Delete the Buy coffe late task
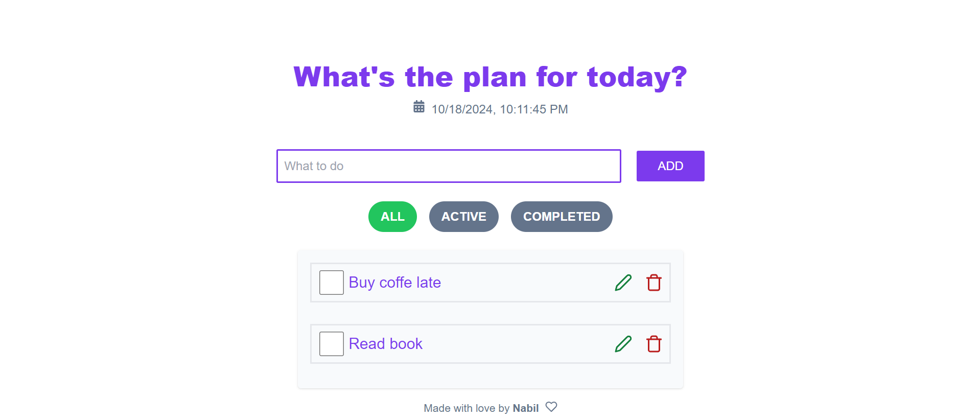The height and width of the screenshot is (420, 980). [654, 283]
